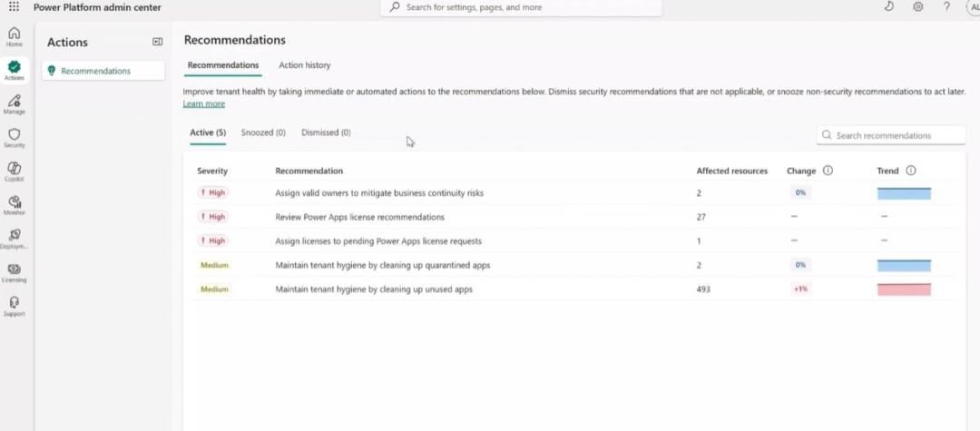Click the Search recommendations field

pos(891,135)
